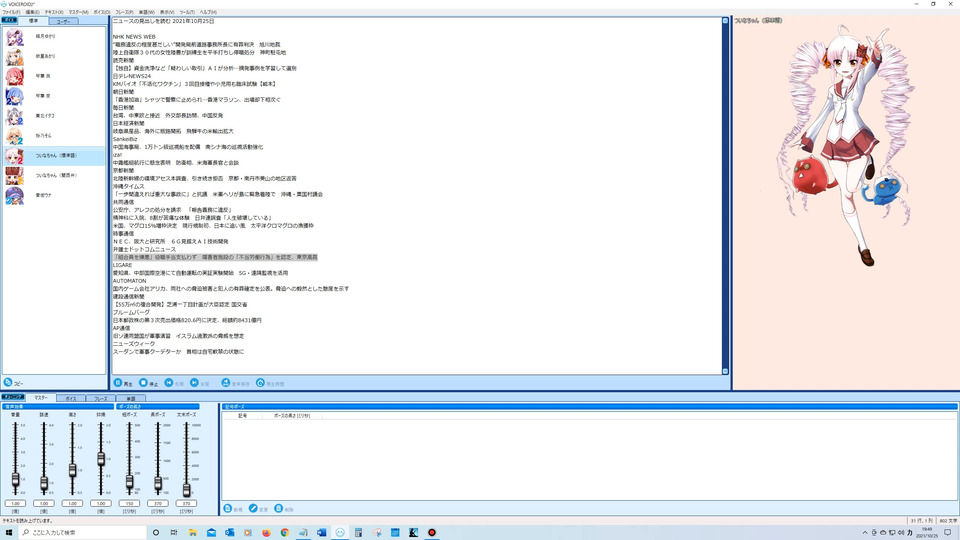Choose the 琴葉 茜 voice avatar
The height and width of the screenshot is (540, 960).
tap(14, 76)
